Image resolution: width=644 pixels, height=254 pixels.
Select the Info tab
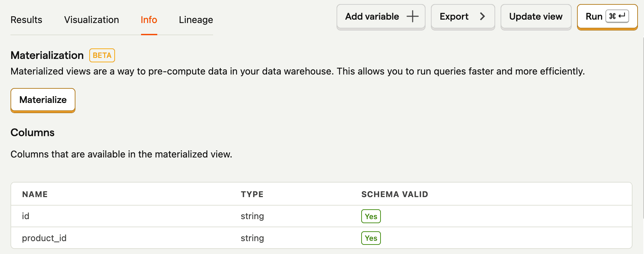coord(149,20)
